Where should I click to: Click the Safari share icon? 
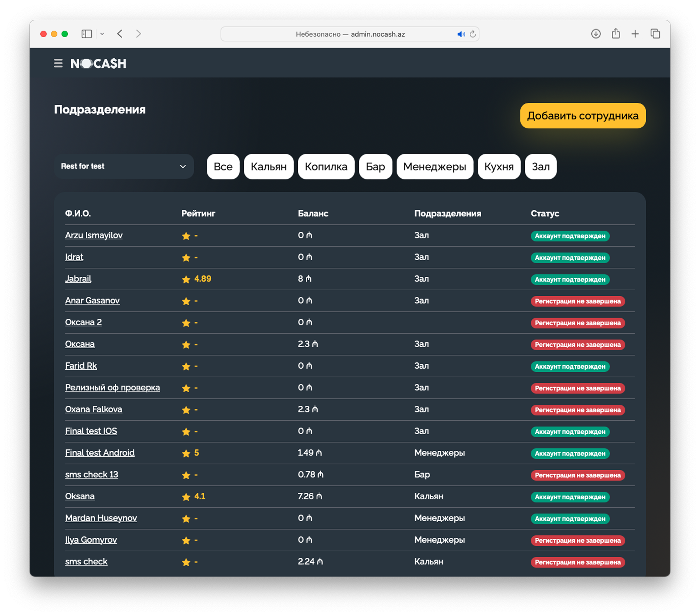615,33
